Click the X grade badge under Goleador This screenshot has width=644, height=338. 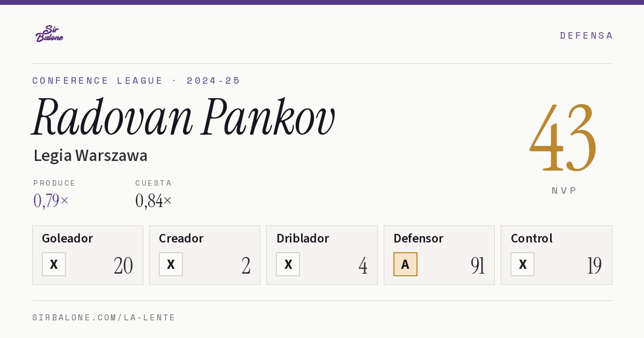[54, 264]
